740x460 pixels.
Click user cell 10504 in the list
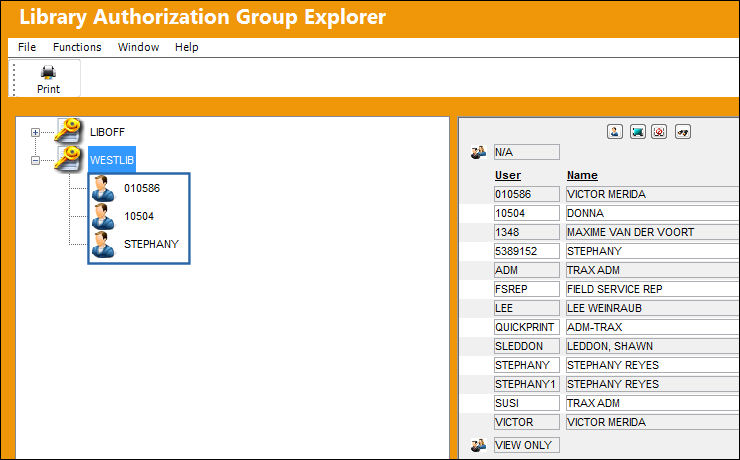[527, 213]
